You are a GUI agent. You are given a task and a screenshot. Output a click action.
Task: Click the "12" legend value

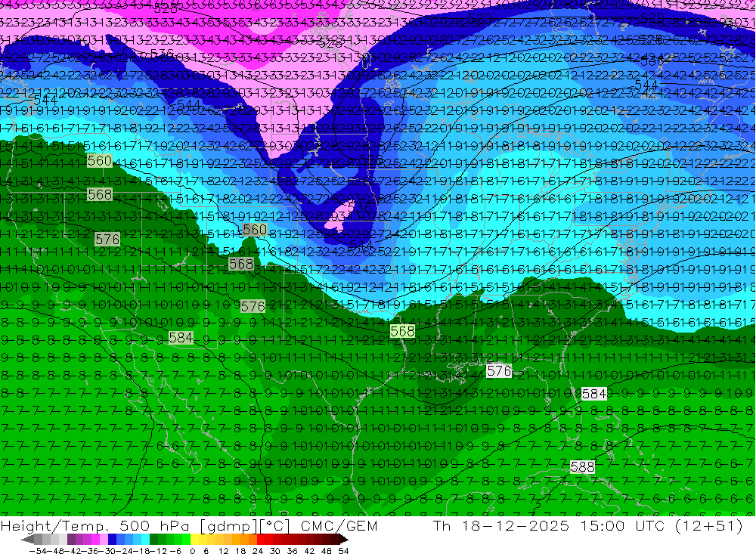[x=224, y=551]
